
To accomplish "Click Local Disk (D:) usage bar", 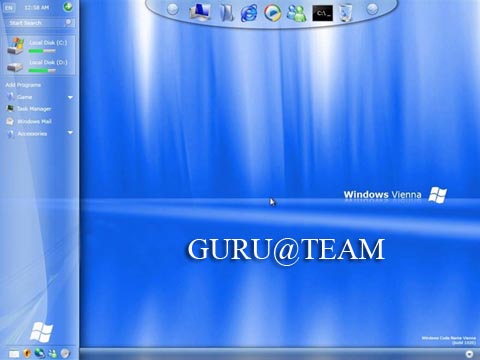I will (42, 71).
